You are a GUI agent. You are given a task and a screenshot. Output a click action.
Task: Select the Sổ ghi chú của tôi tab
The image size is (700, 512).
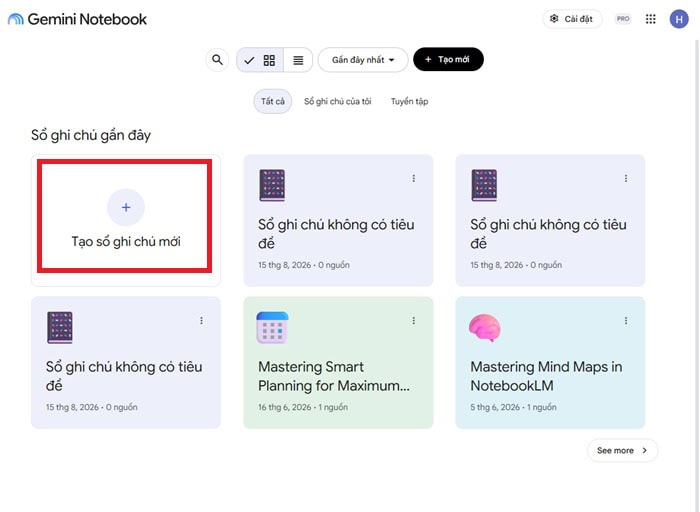(338, 101)
